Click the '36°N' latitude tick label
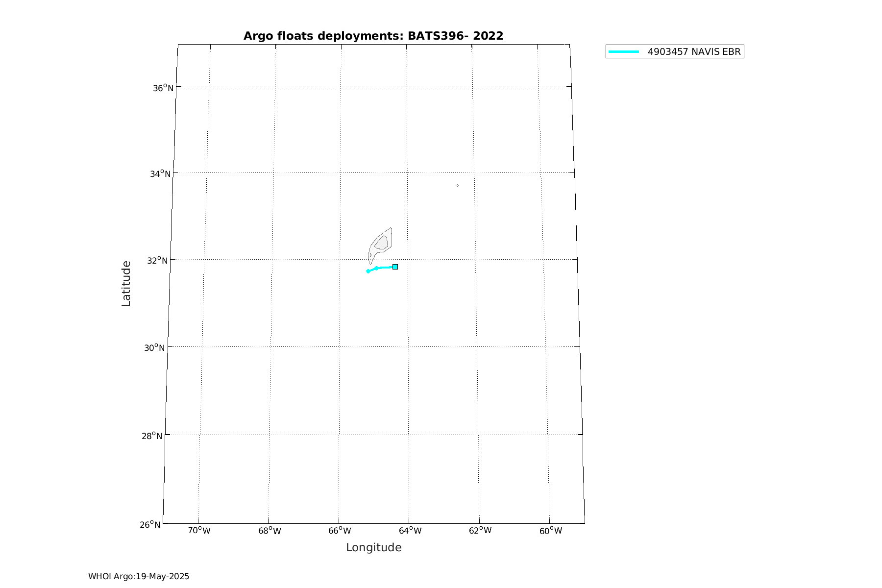This screenshot has width=882, height=588. [x=163, y=88]
